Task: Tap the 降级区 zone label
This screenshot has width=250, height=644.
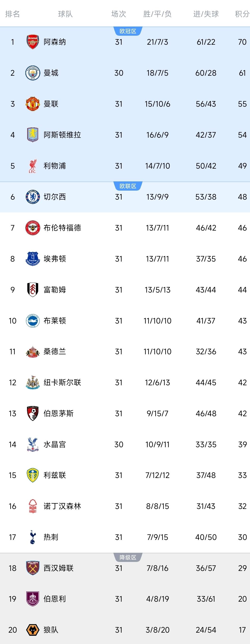Action: tap(128, 557)
